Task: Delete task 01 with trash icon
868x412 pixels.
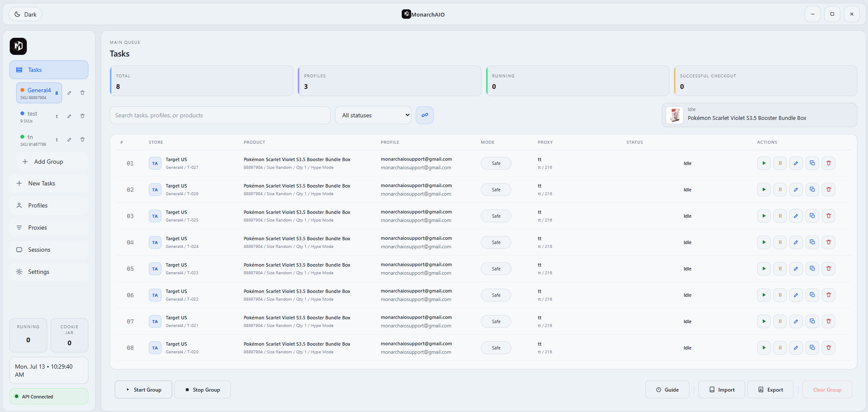Action: [828, 163]
